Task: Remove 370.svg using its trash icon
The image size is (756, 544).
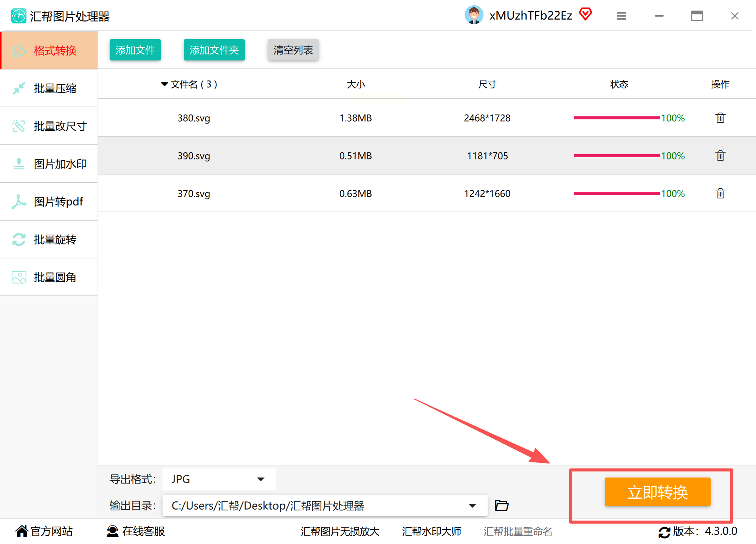Action: (x=720, y=193)
